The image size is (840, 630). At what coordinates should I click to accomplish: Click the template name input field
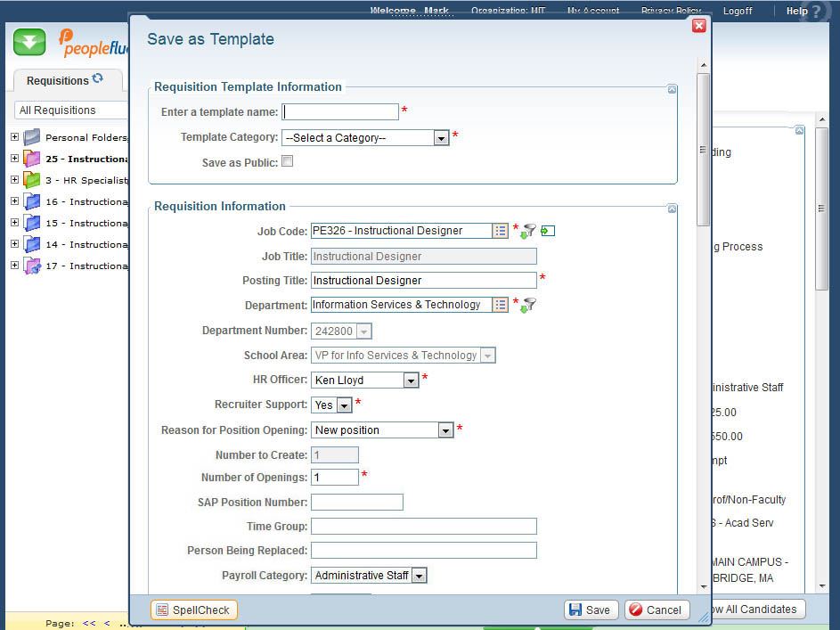pos(340,112)
